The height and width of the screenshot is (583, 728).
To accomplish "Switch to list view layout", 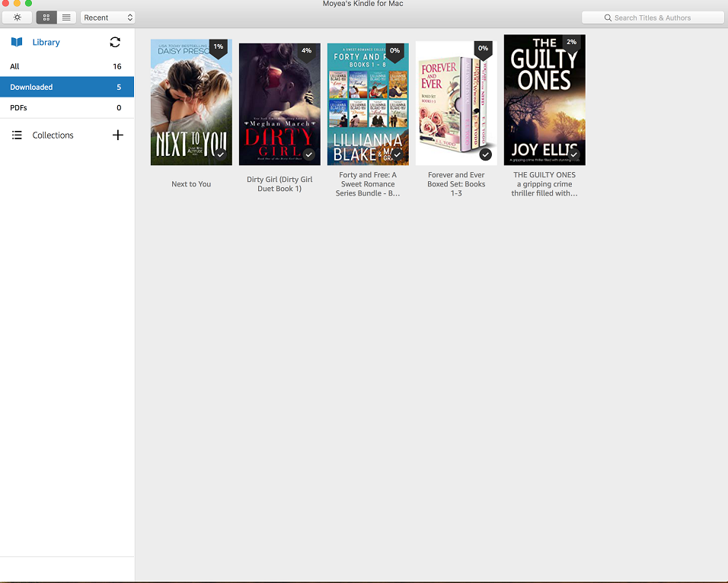I will pyautogui.click(x=66, y=18).
